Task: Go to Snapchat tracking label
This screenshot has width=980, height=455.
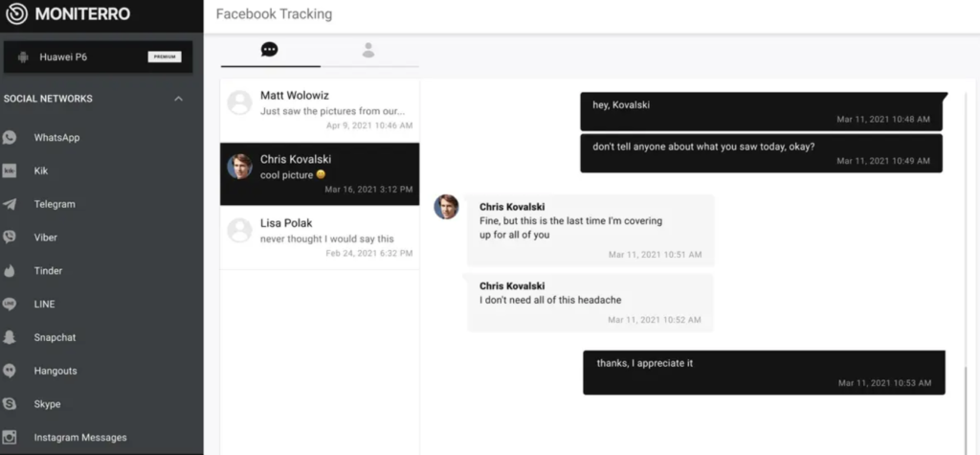Action: [55, 337]
